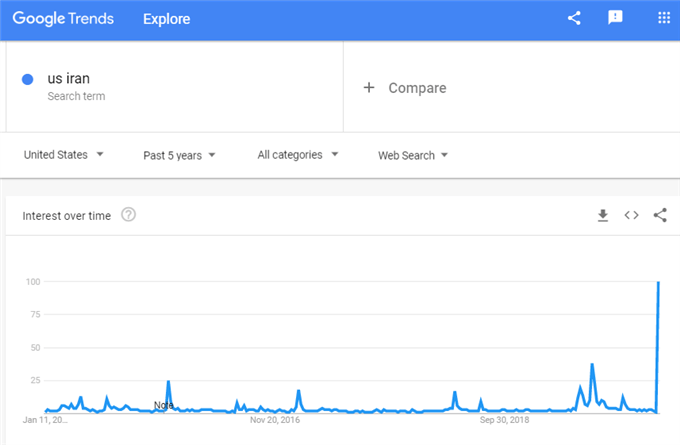Click the share icon in header
This screenshot has height=445, width=680.
pyautogui.click(x=574, y=19)
